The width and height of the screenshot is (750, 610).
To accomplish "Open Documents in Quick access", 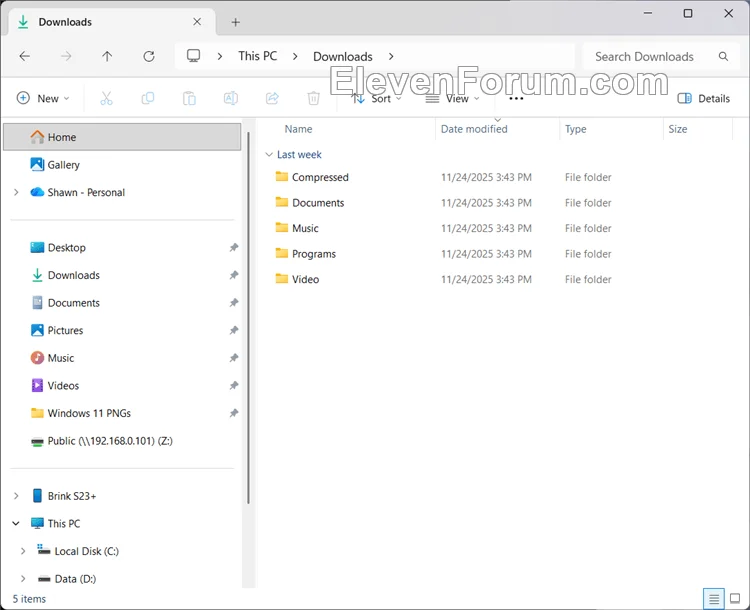I will coord(74,303).
